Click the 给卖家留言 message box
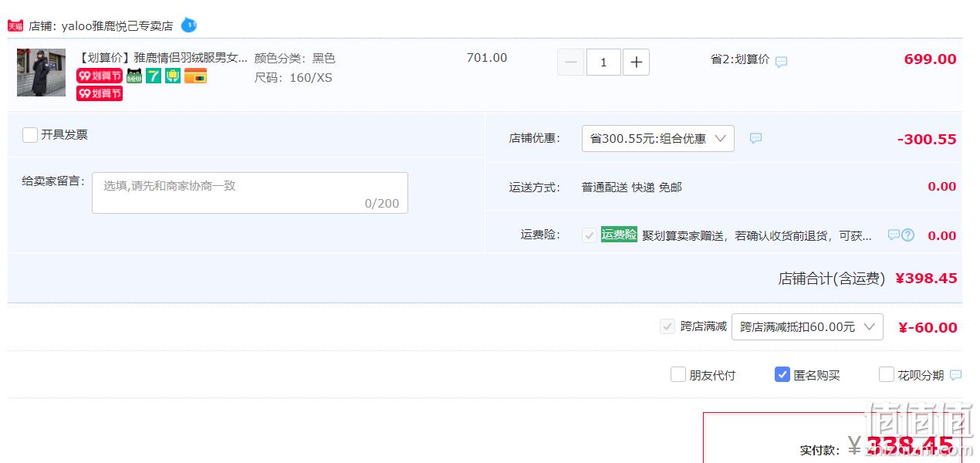 point(250,193)
